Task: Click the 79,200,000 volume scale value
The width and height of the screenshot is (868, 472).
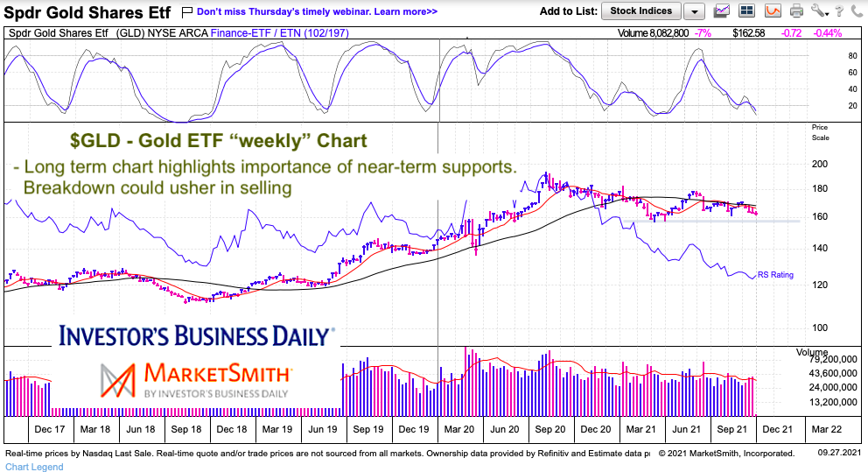Action: coord(834,360)
